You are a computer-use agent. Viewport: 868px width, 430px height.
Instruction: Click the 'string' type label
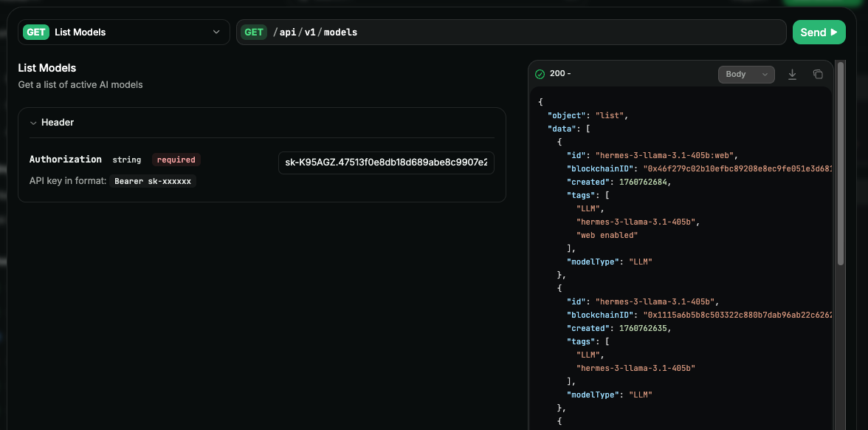click(127, 160)
